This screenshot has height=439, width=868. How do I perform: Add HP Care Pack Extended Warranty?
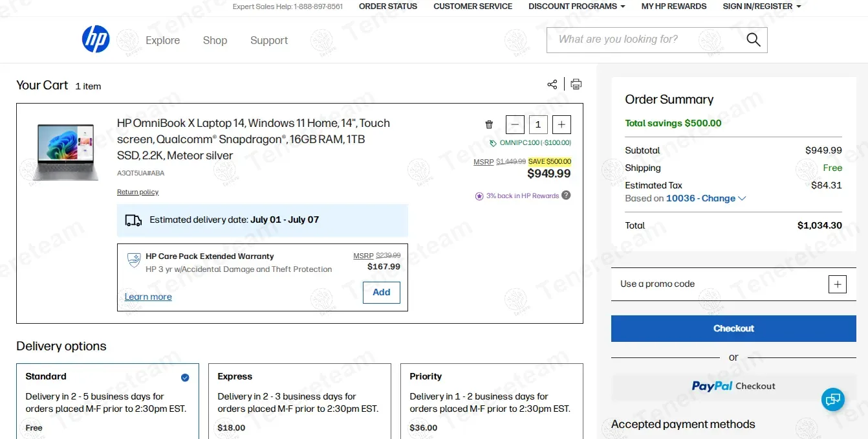click(381, 292)
